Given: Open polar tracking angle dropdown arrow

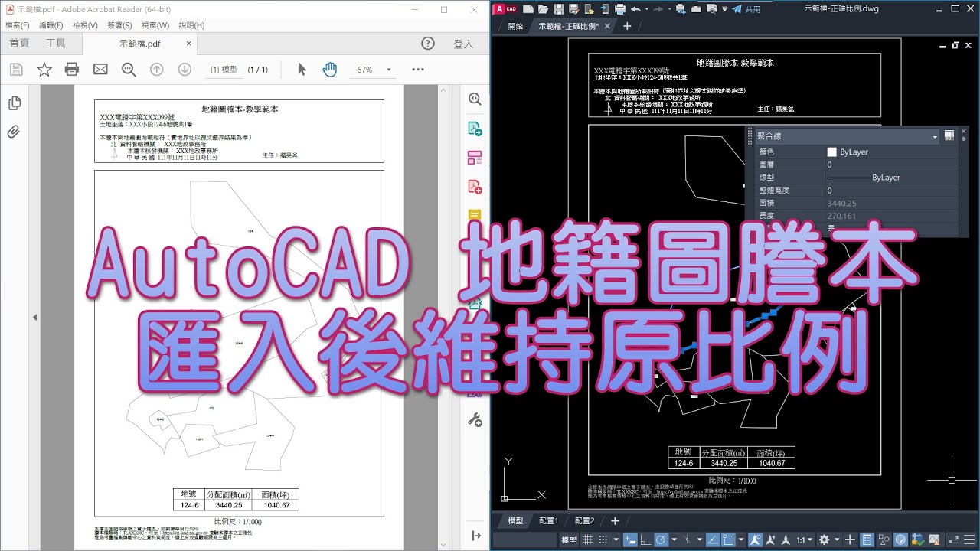Looking at the screenshot, I should [x=675, y=540].
